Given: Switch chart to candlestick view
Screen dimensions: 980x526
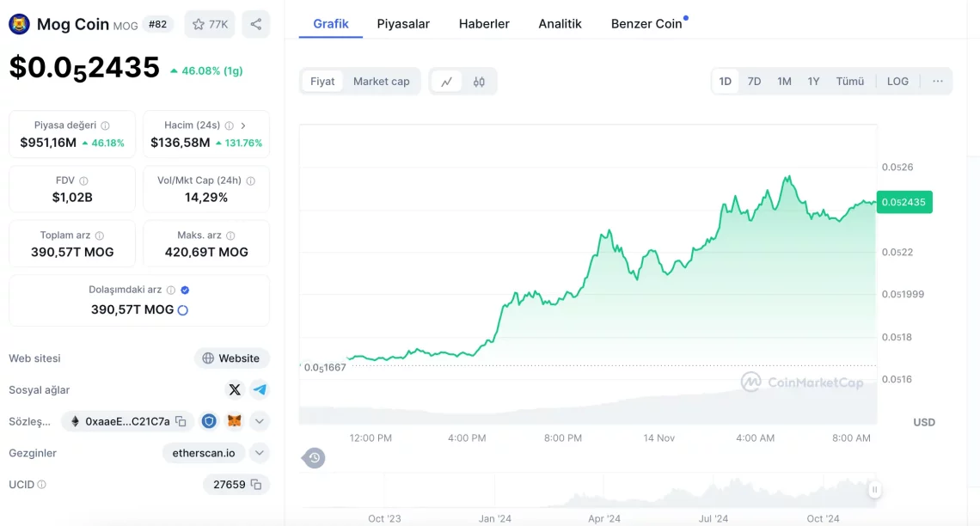Looking at the screenshot, I should click(479, 82).
